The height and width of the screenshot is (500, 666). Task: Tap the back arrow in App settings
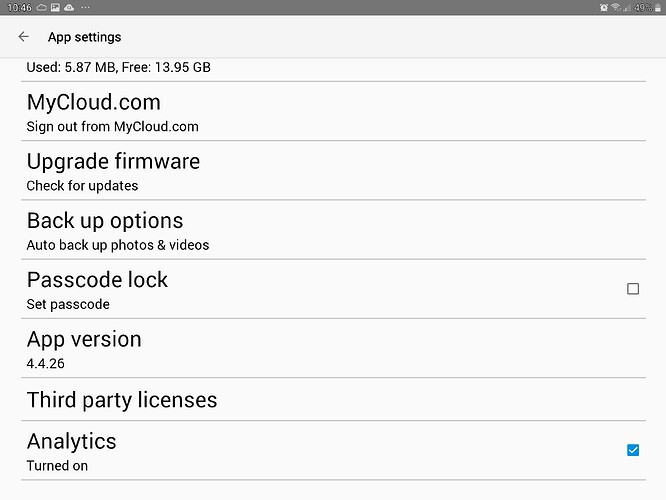(x=23, y=37)
